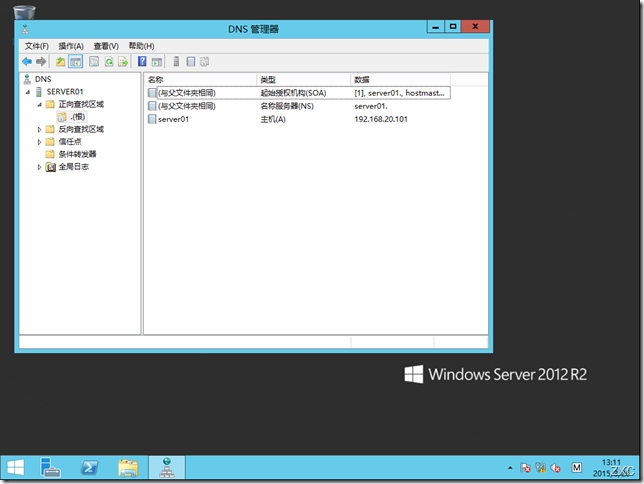
Task: Select the .(根) zone
Action: point(77,117)
